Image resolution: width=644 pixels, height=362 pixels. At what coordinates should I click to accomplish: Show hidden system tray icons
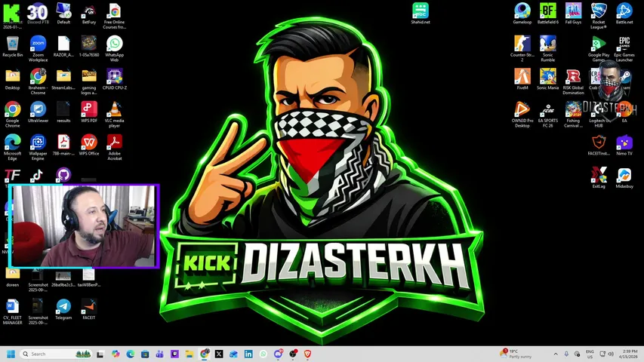pos(556,354)
